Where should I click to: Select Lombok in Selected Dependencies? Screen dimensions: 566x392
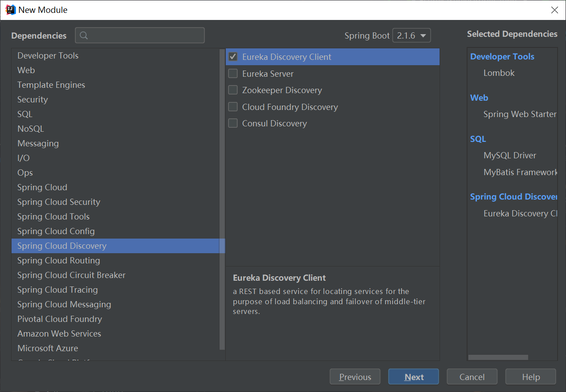[x=499, y=73]
